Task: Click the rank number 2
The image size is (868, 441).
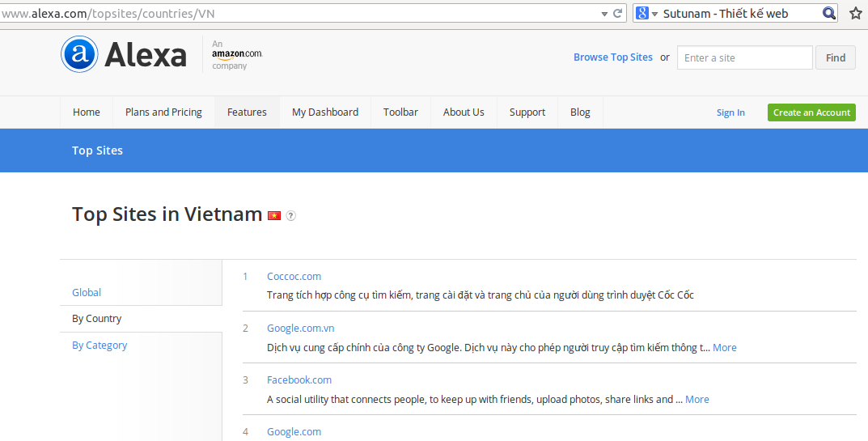Action: (x=245, y=328)
